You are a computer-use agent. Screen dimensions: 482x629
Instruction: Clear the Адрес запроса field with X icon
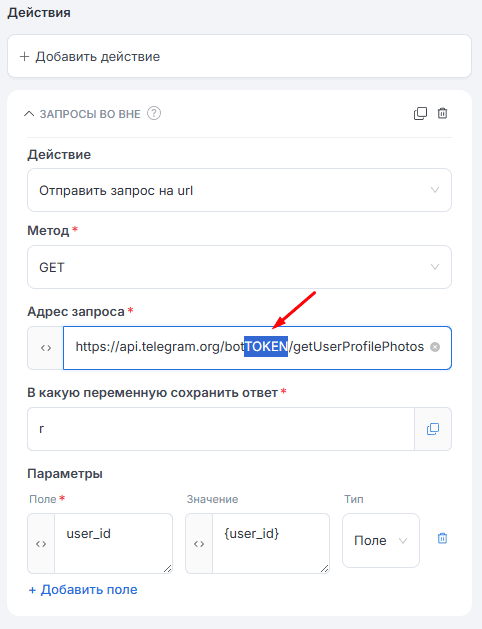435,347
